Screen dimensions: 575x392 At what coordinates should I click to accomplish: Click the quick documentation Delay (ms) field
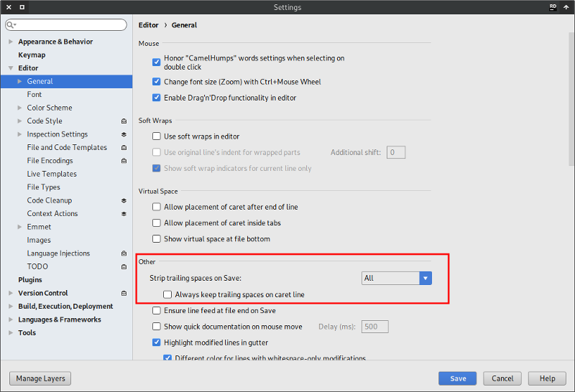click(374, 327)
